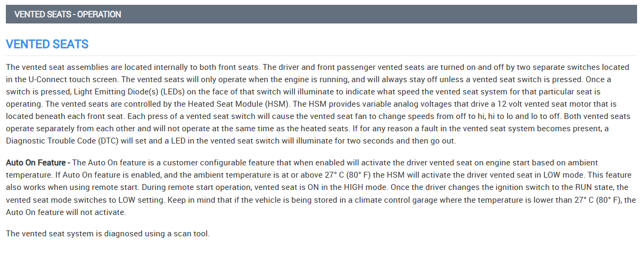Click the divider line below the blue heading

click(x=321, y=55)
